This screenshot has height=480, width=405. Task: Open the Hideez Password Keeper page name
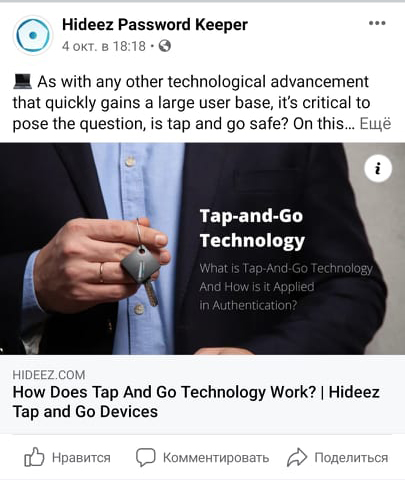coord(155,25)
